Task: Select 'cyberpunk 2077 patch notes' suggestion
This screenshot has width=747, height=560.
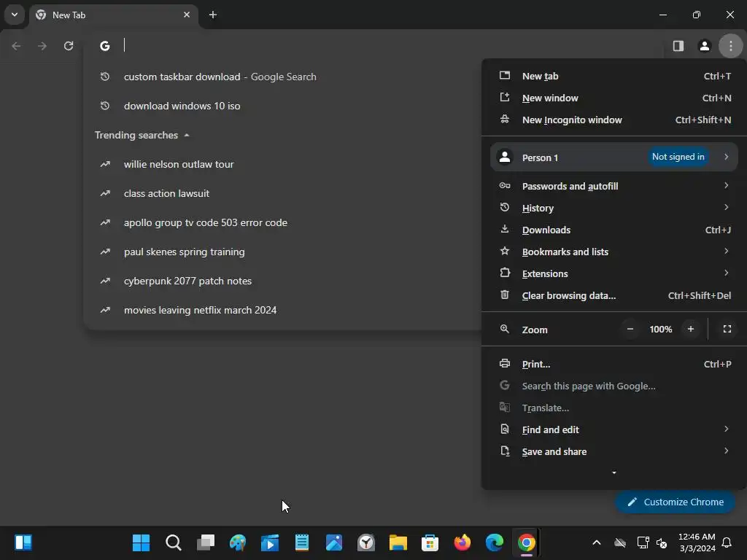Action: coord(282,281)
